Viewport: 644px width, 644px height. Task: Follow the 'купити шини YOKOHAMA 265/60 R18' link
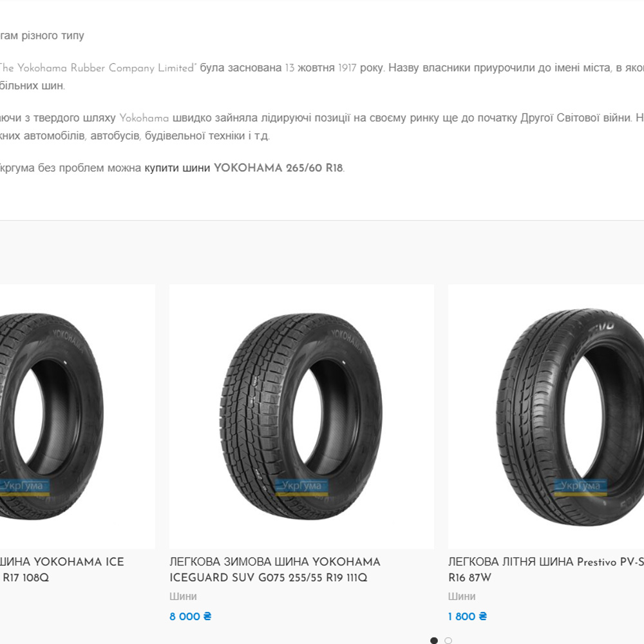coord(243,168)
